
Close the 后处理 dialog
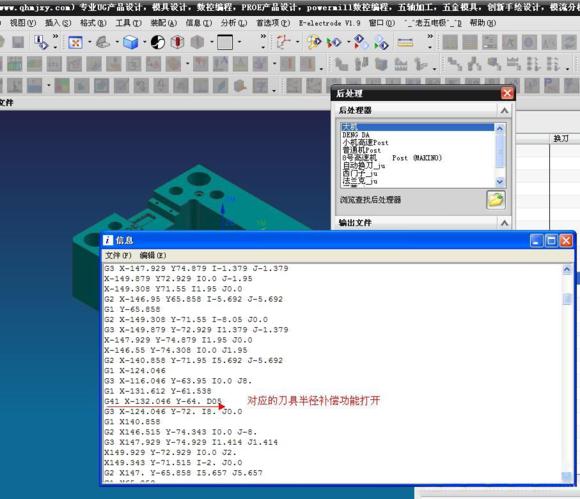pos(507,93)
